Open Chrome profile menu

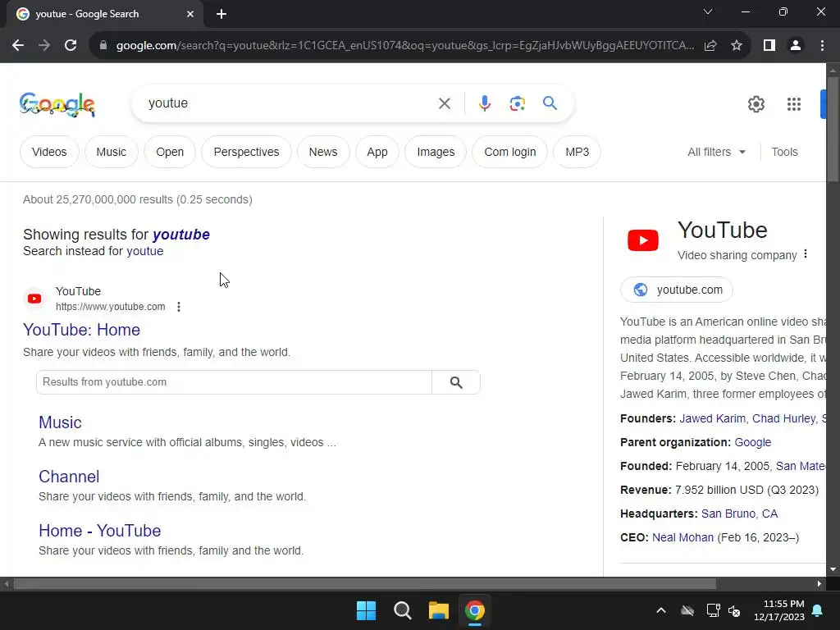[796, 46]
